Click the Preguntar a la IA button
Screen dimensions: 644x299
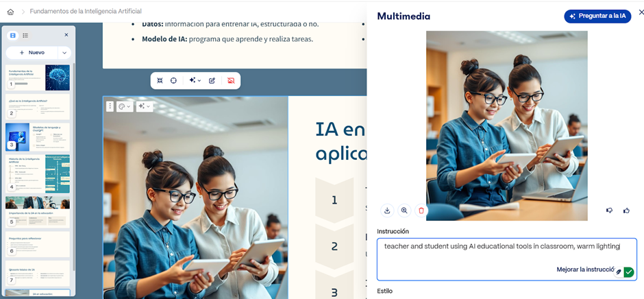(x=597, y=16)
